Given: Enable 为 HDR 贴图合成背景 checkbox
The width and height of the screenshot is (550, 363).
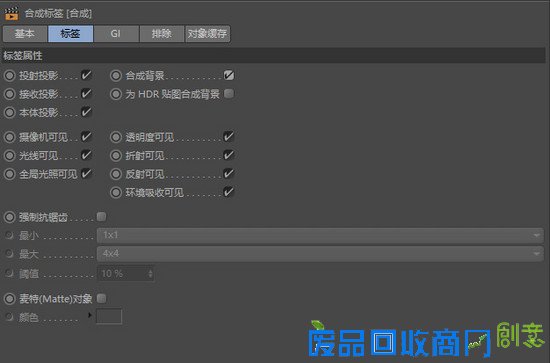Looking at the screenshot, I should coord(229,94).
